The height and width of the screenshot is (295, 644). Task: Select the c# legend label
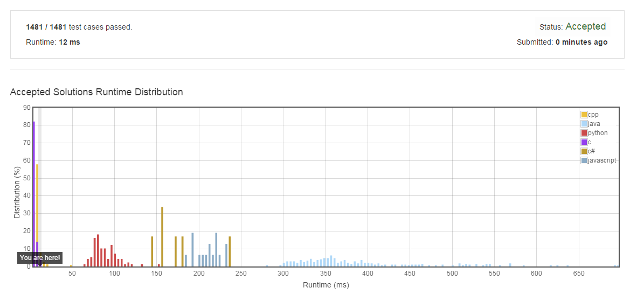point(591,151)
